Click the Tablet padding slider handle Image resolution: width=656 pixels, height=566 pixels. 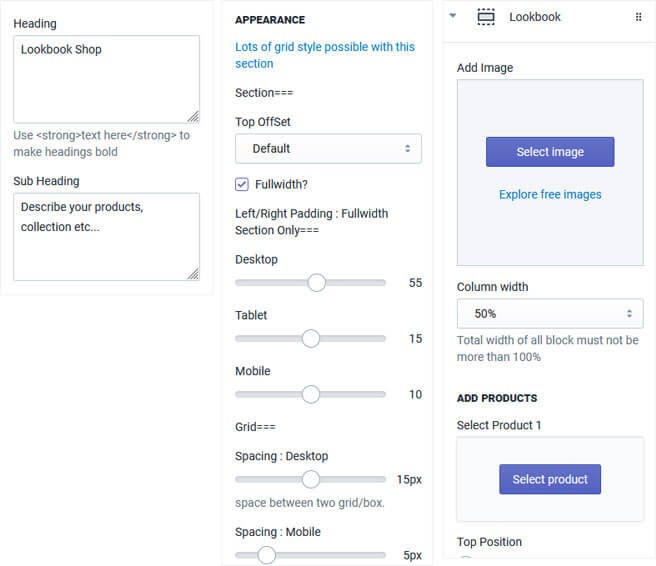click(311, 339)
